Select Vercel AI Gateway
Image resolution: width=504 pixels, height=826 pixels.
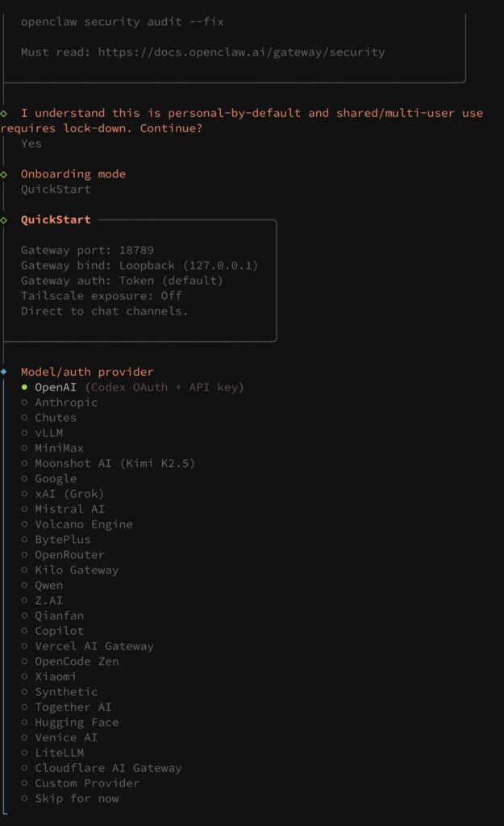(94, 646)
